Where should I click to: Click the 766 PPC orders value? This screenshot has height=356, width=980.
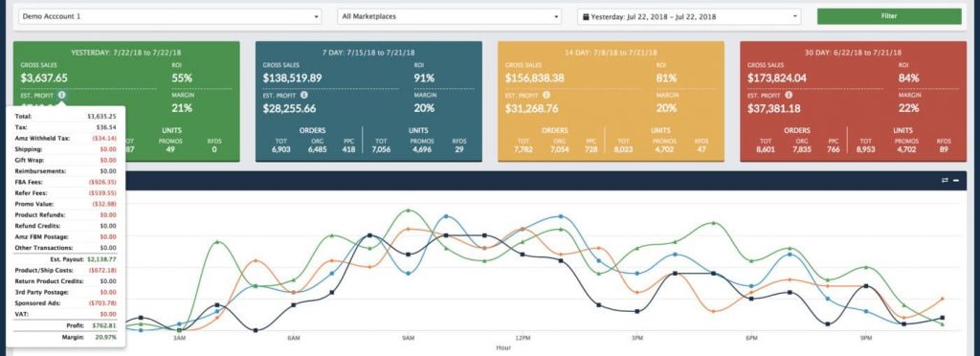click(834, 150)
